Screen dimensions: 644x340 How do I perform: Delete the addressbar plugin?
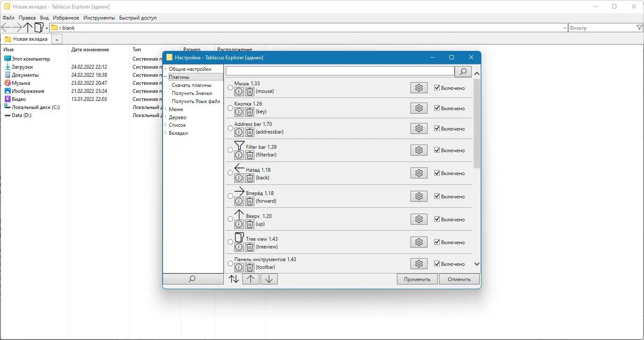250,132
